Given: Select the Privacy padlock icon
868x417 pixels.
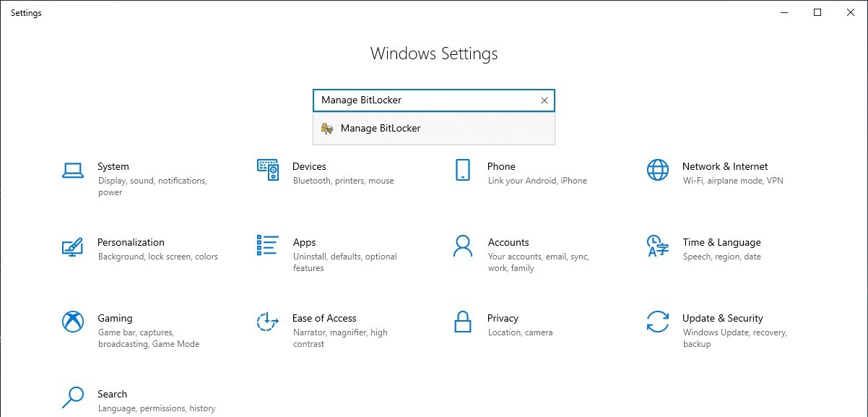Looking at the screenshot, I should [463, 322].
